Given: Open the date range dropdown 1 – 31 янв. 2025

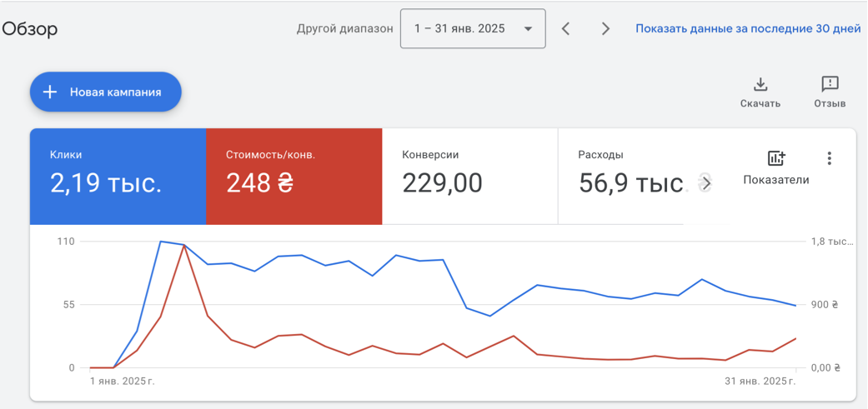Looking at the screenshot, I should [473, 29].
